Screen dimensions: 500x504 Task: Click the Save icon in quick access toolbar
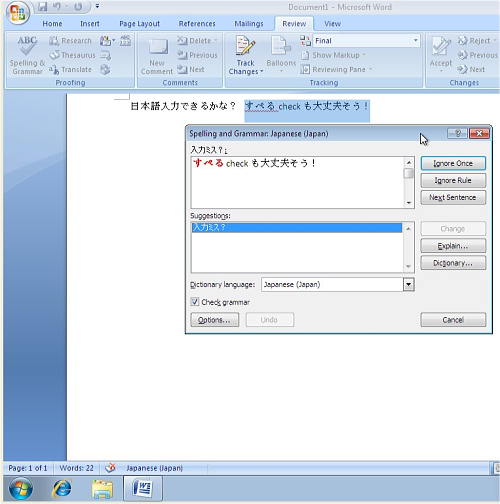[42, 7]
